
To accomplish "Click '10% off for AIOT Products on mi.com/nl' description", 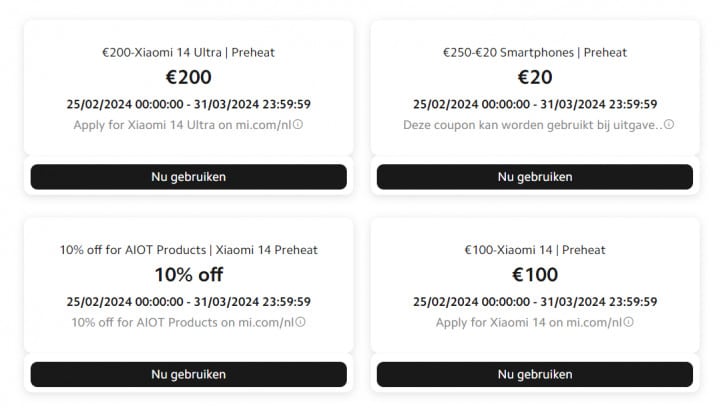I will coord(182,322).
